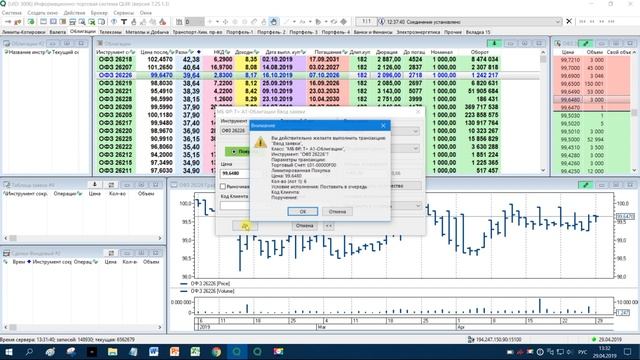Click the Погашение column header filter
The height and width of the screenshot is (360, 640).
pyautogui.click(x=345, y=52)
